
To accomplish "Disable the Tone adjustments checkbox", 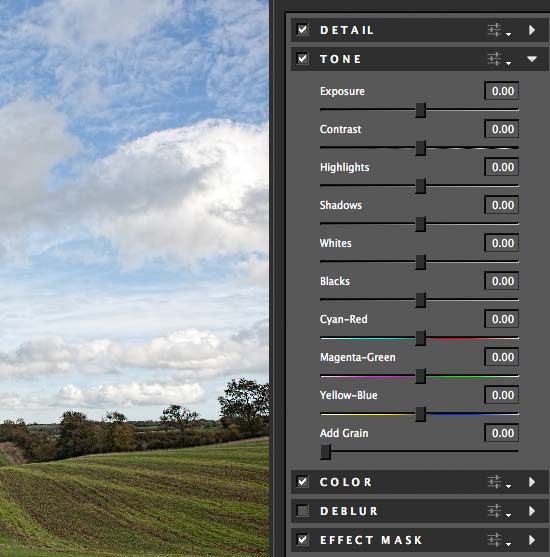I will coord(303,59).
